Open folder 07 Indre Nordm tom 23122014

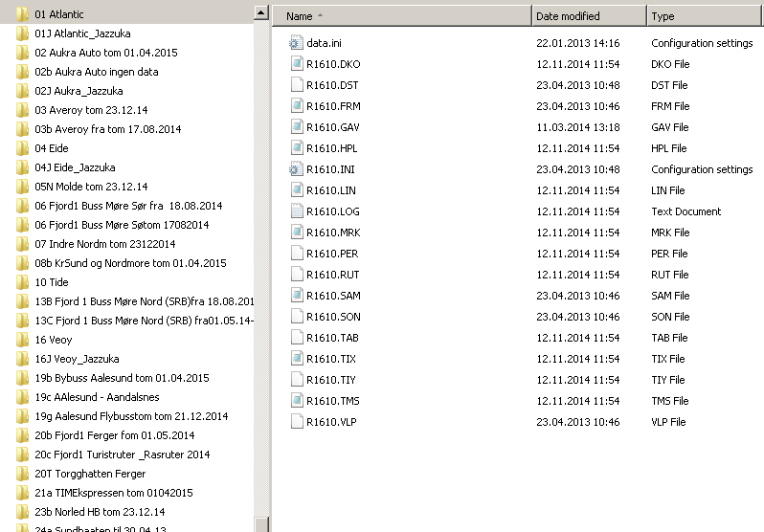click(105, 244)
